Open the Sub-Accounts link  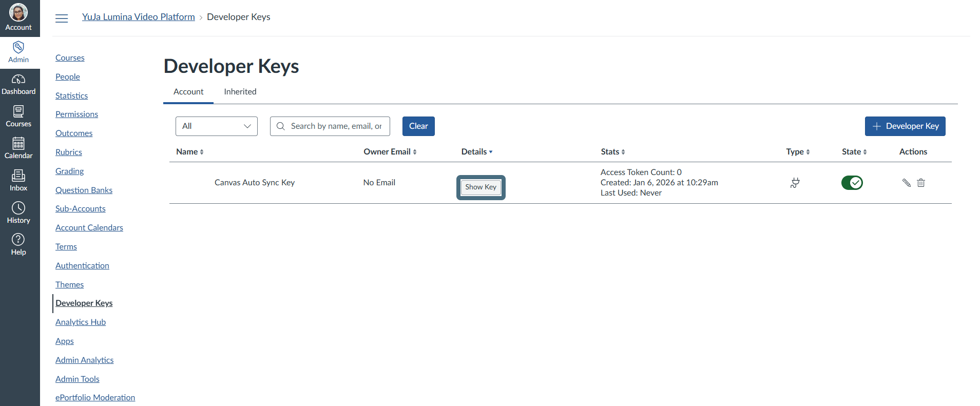[81, 209]
